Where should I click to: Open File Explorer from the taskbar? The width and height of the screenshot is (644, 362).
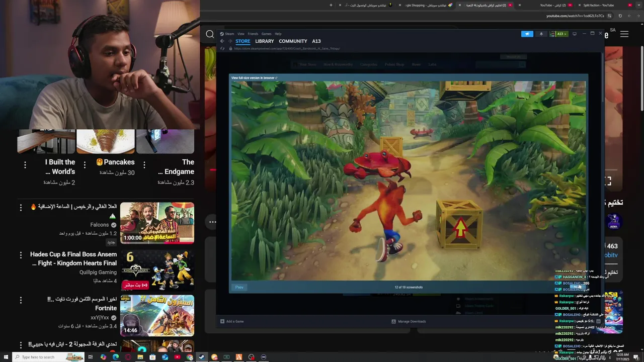(x=140, y=357)
